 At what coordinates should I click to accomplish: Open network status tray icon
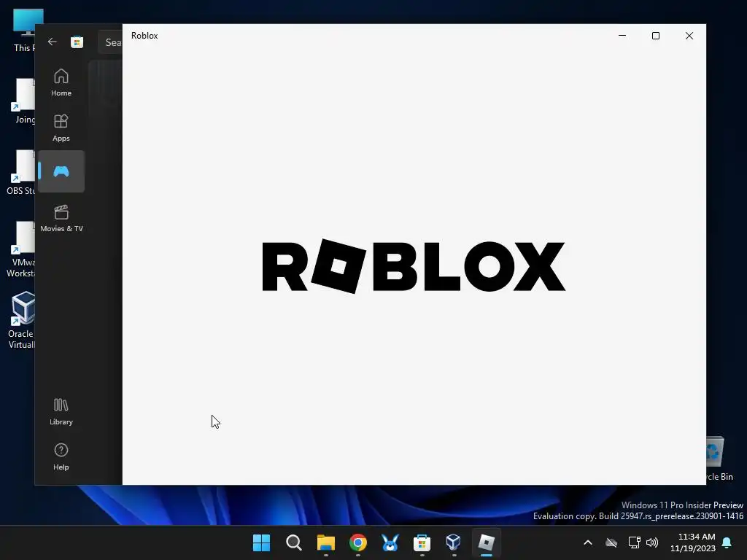(634, 542)
